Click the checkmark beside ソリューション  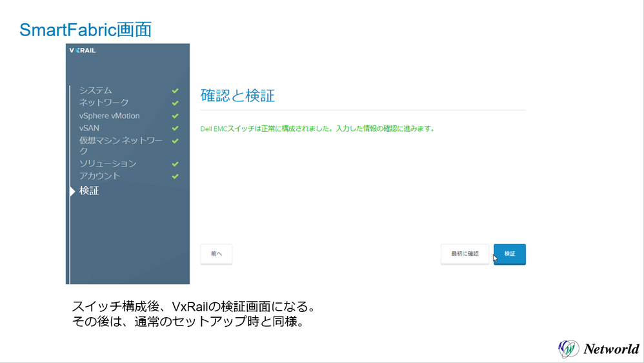(175, 163)
